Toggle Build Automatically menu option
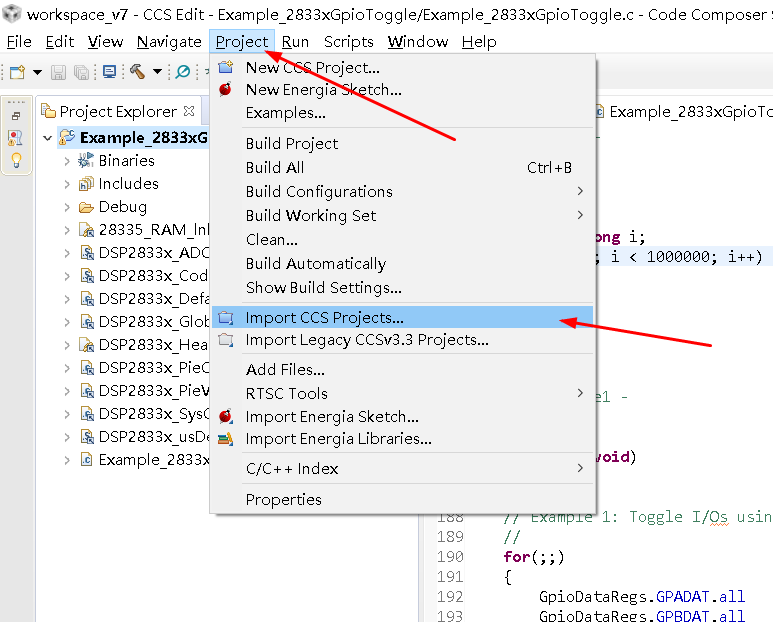This screenshot has width=773, height=622. [402, 264]
